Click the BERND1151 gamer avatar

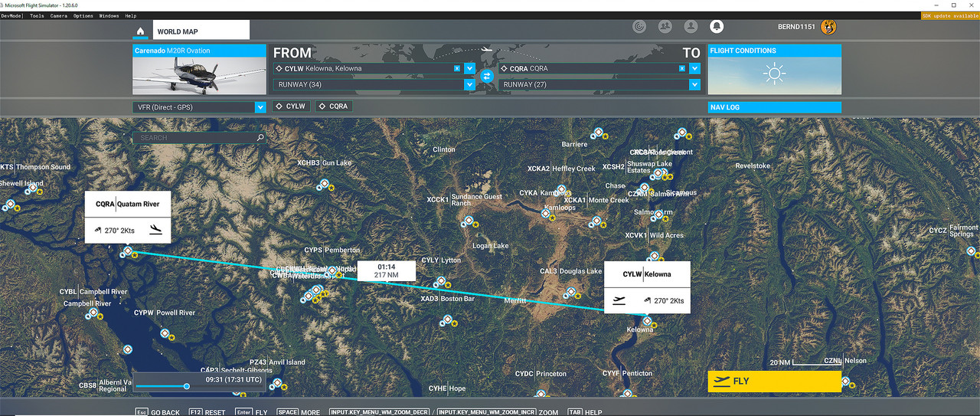828,28
